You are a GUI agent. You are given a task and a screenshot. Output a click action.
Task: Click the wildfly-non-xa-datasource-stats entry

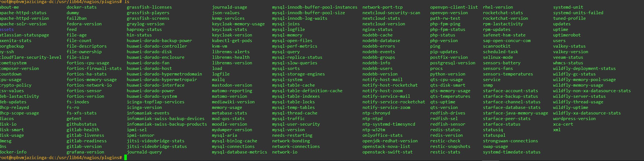point(592,91)
